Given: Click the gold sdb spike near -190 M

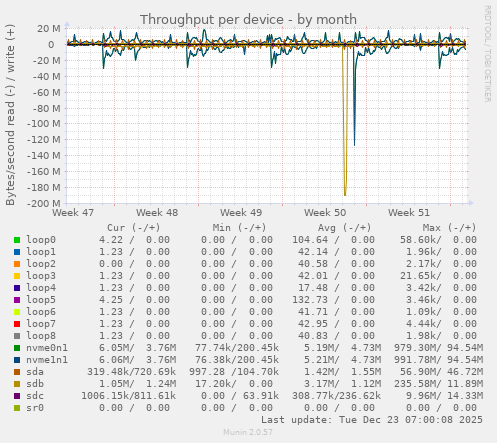Looking at the screenshot, I should [x=345, y=192].
